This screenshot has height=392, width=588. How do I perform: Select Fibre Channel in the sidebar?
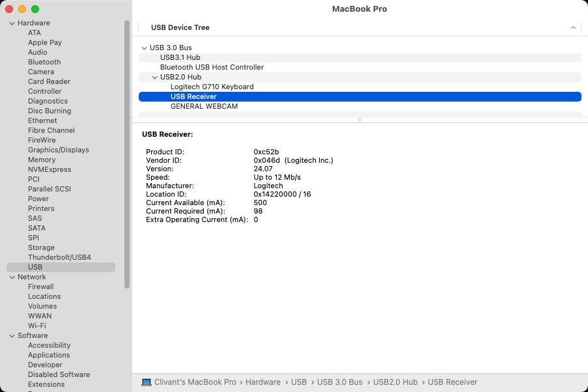click(51, 130)
